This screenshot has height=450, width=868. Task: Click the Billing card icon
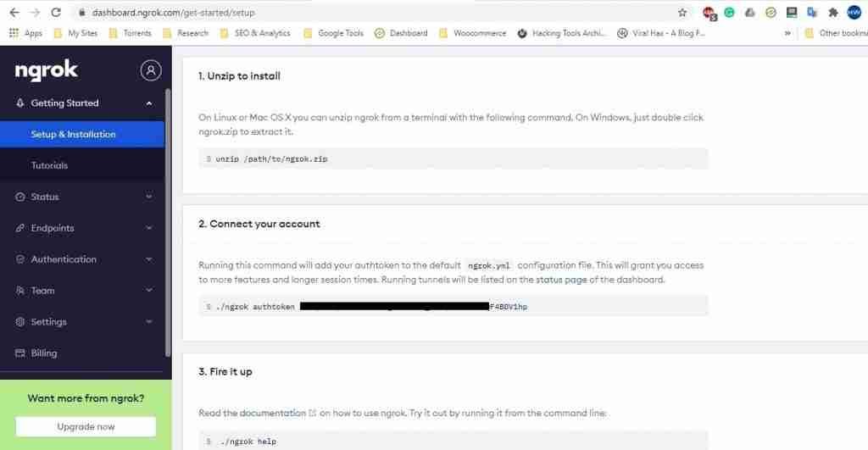[20, 353]
